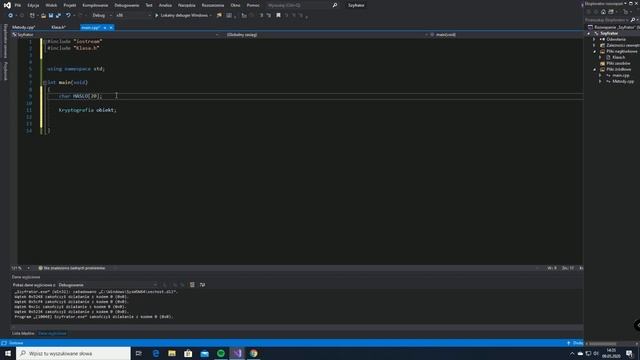Click the New Project toolbar icon

coord(32,16)
